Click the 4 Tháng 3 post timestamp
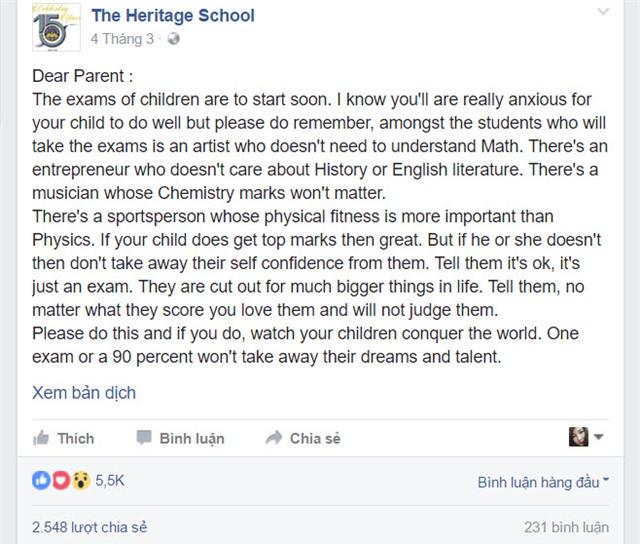This screenshot has height=544, width=640. pos(122,39)
